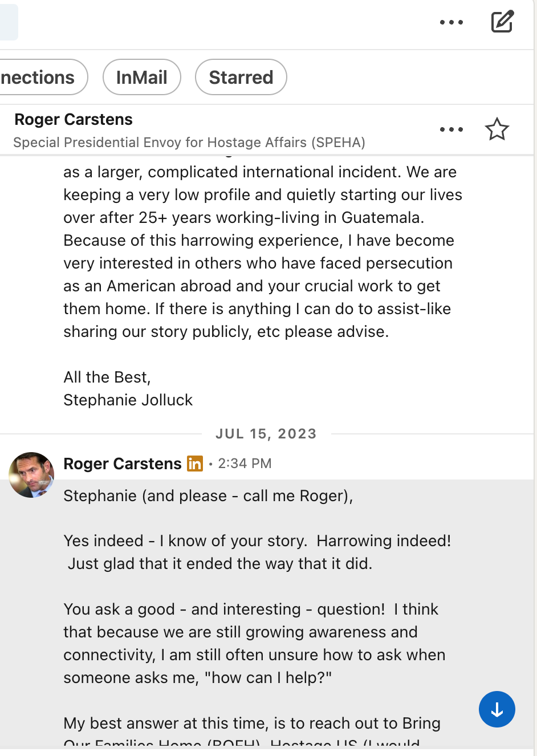This screenshot has height=756, width=537.
Task: Show only Starred conversations
Action: click(241, 77)
